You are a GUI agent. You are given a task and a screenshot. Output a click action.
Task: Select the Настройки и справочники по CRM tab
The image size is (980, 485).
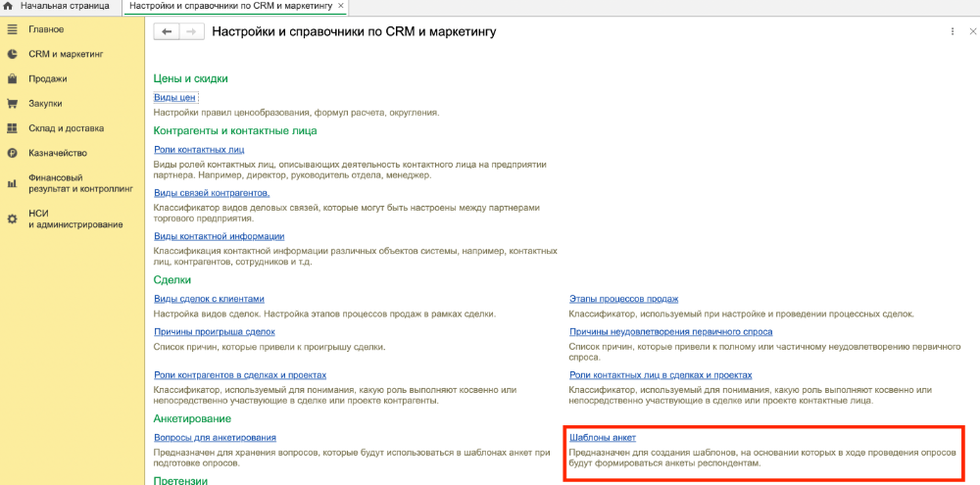coord(231,6)
